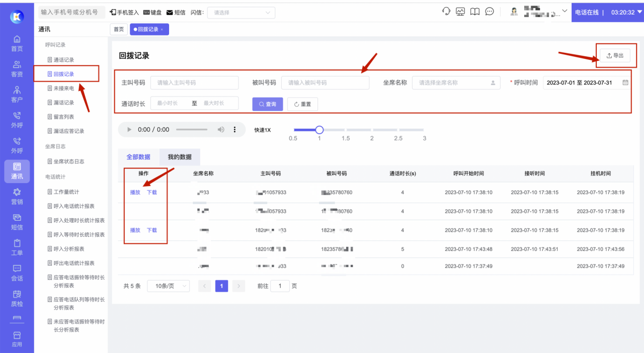
Task: Open 客资 in the left sidebar
Action: coord(17,69)
